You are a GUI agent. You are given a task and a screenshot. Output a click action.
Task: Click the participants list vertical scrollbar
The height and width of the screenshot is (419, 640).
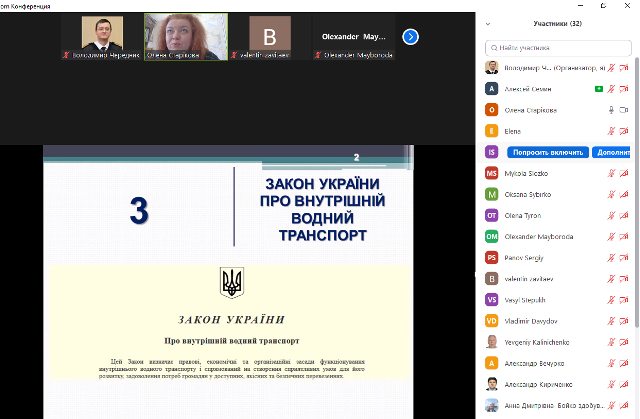point(636,200)
